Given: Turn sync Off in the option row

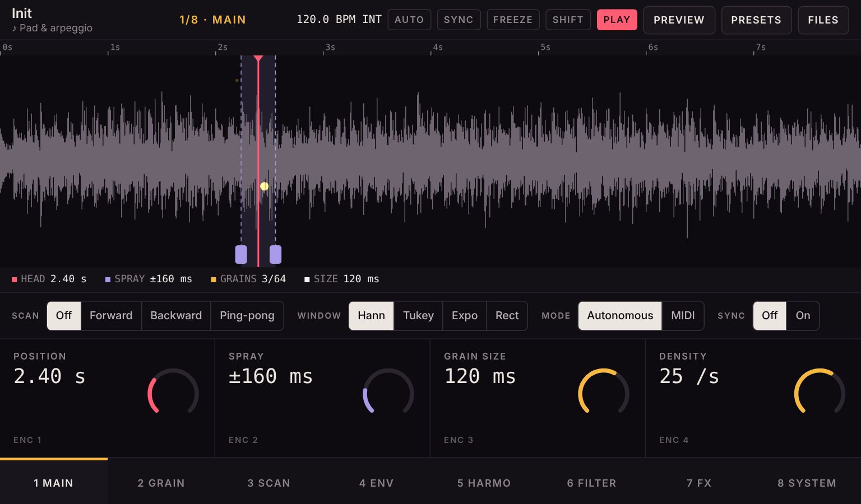Looking at the screenshot, I should click(770, 316).
